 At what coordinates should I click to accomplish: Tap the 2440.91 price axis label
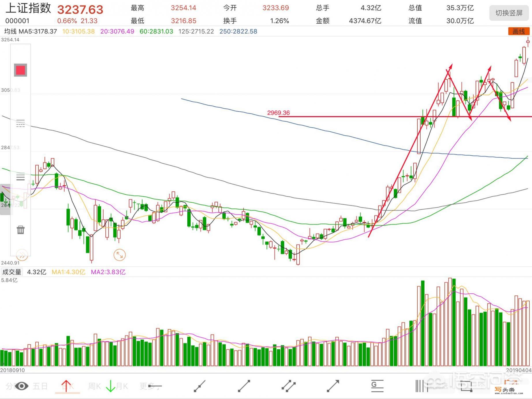click(x=10, y=263)
